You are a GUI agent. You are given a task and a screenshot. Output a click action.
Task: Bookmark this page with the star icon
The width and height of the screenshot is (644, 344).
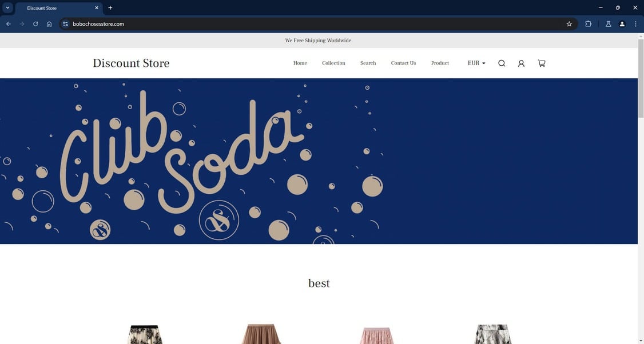pos(569,24)
